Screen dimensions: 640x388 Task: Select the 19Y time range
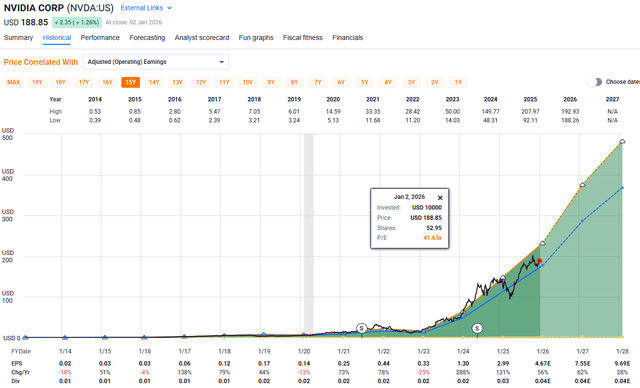pos(37,82)
